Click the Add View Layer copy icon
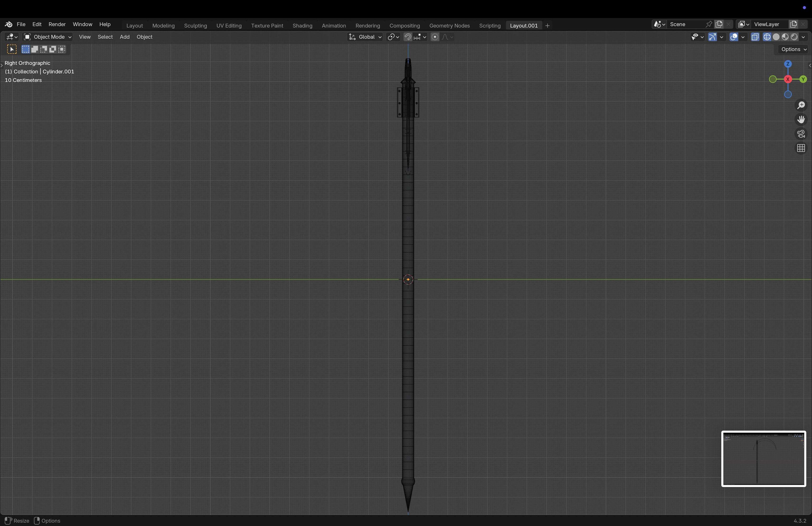 point(793,24)
